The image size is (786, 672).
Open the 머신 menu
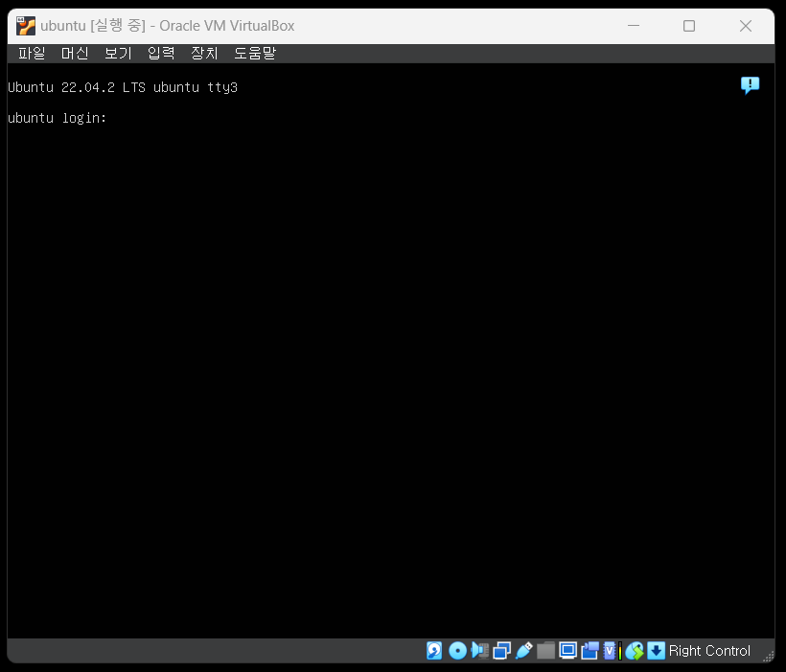pos(75,53)
